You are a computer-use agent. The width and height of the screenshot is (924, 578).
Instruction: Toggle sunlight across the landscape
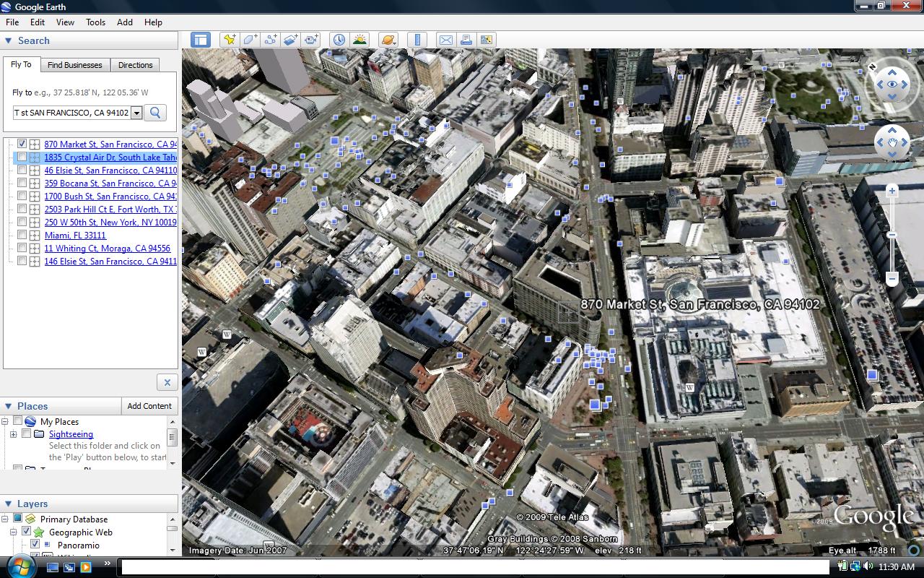click(x=359, y=40)
